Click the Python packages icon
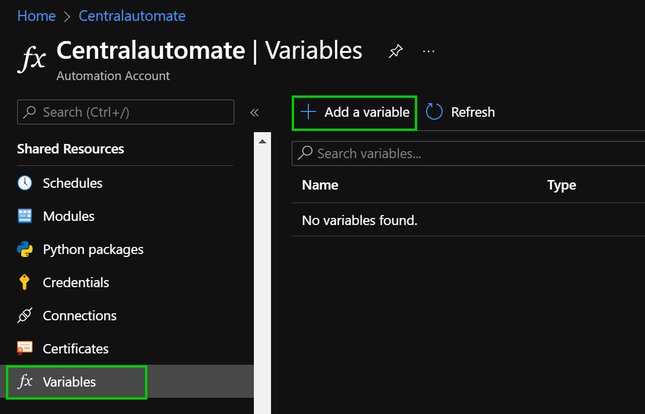This screenshot has width=645, height=414. coord(25,249)
